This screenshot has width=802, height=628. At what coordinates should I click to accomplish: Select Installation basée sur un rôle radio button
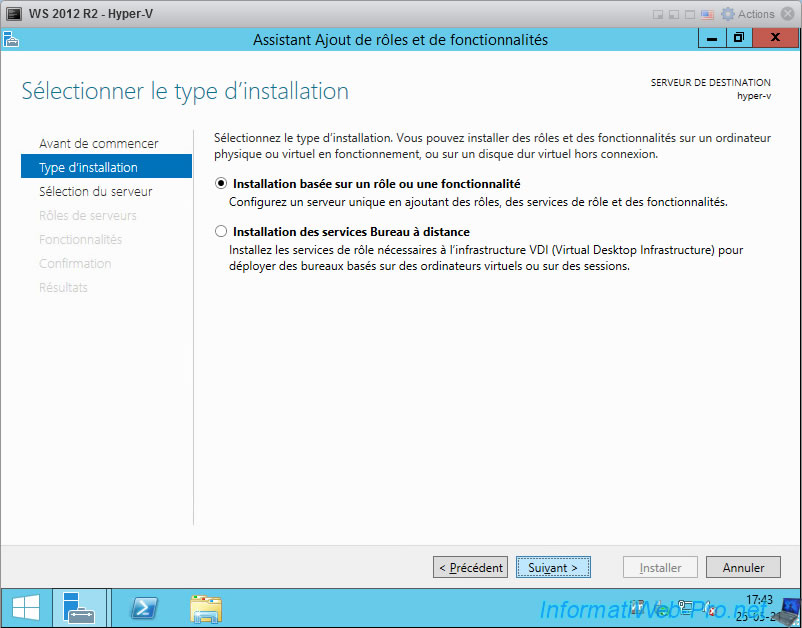[x=221, y=183]
